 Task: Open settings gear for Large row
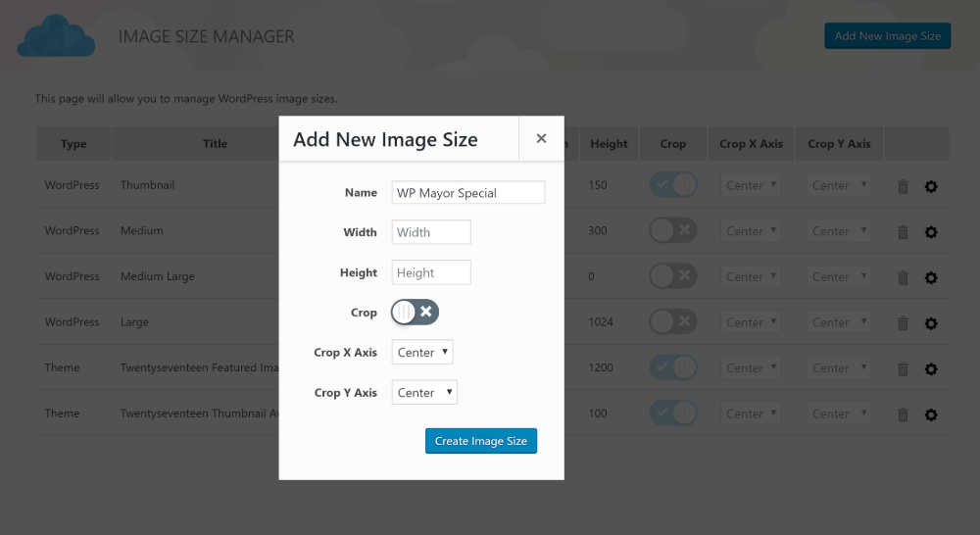931,323
